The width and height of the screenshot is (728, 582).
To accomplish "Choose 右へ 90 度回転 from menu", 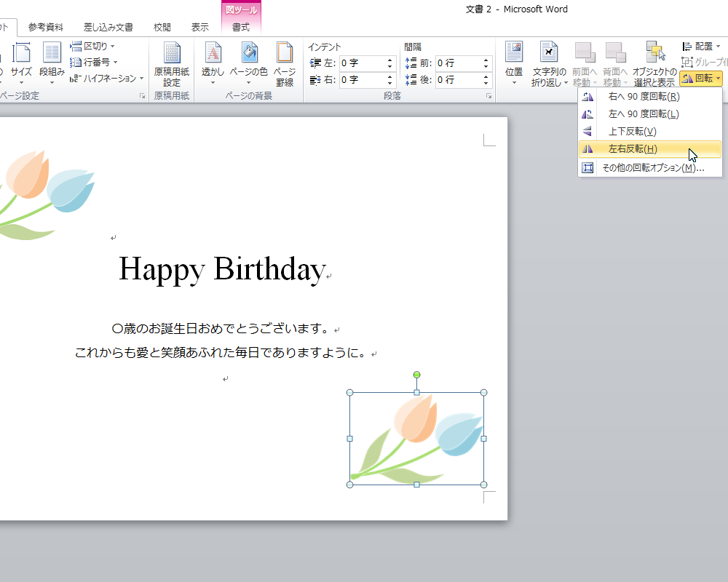I will coord(644,97).
